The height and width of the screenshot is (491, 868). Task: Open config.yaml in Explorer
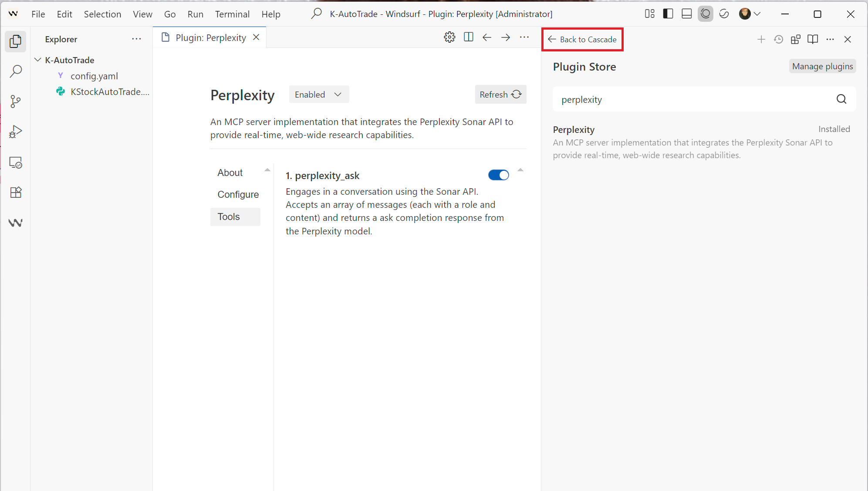[94, 76]
